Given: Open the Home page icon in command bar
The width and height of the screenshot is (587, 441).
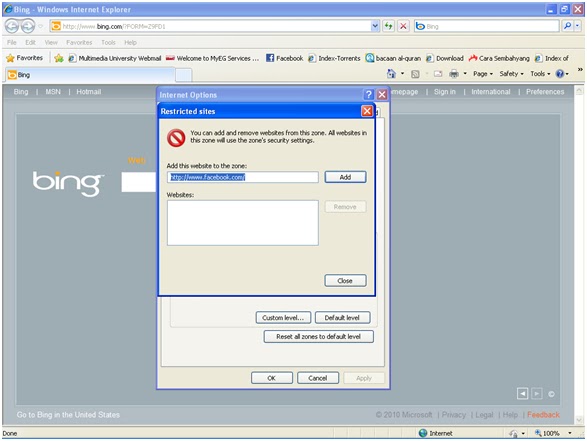Looking at the screenshot, I should click(x=391, y=74).
